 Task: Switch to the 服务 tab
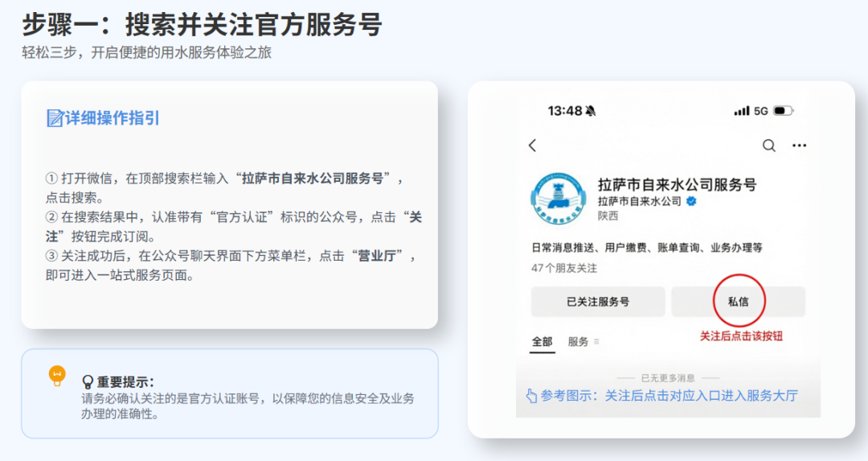point(578,342)
